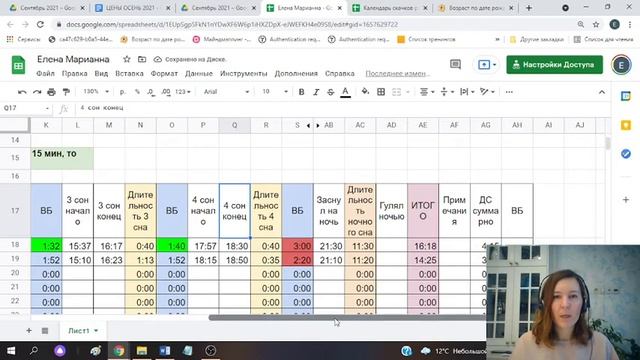Click the Print icon

[51, 92]
